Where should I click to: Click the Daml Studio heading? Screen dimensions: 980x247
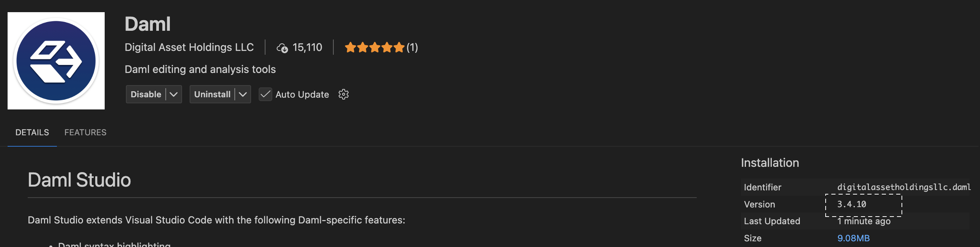tap(79, 179)
